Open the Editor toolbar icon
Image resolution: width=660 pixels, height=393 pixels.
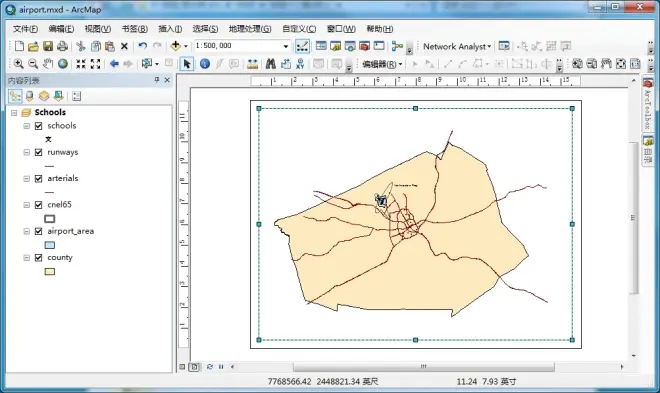pos(302,46)
